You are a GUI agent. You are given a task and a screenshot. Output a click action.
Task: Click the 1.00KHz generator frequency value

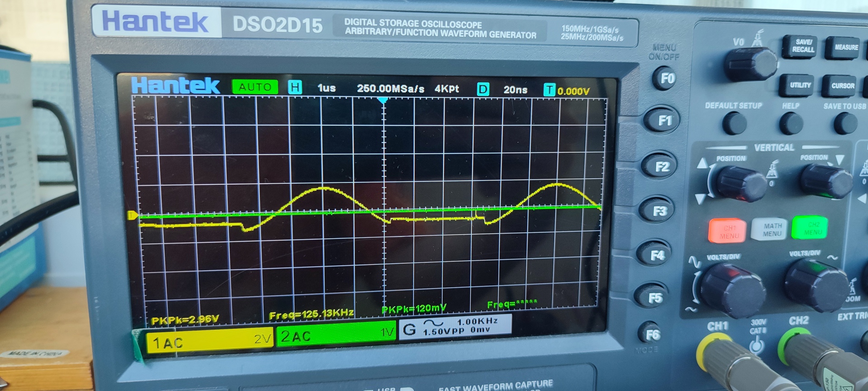pos(477,321)
